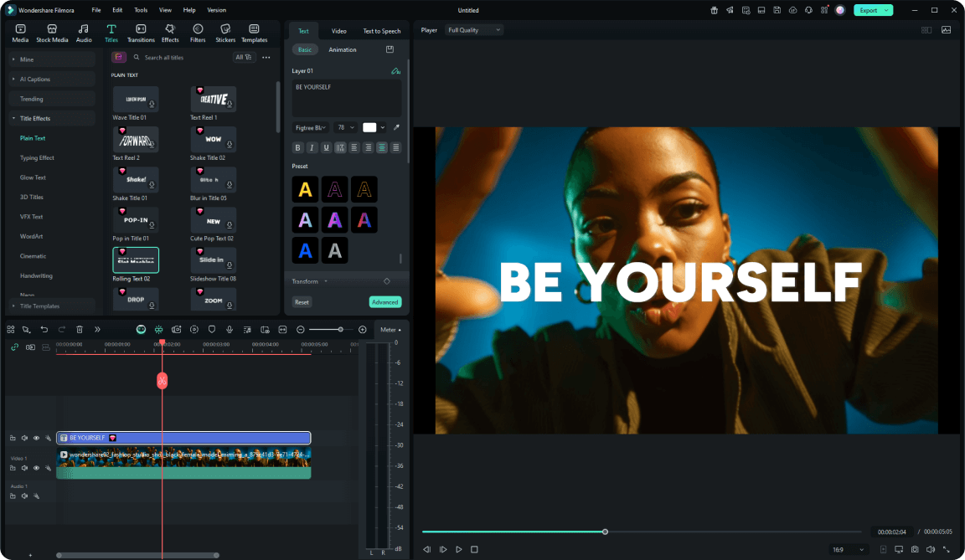Screen dimensions: 965x560
Task: Click the play button in the player
Action: 458,550
